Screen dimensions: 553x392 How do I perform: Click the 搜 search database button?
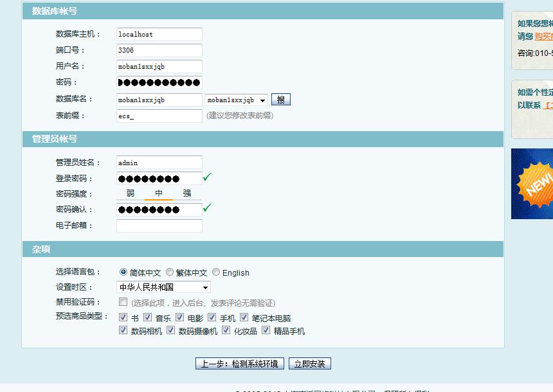pos(281,100)
